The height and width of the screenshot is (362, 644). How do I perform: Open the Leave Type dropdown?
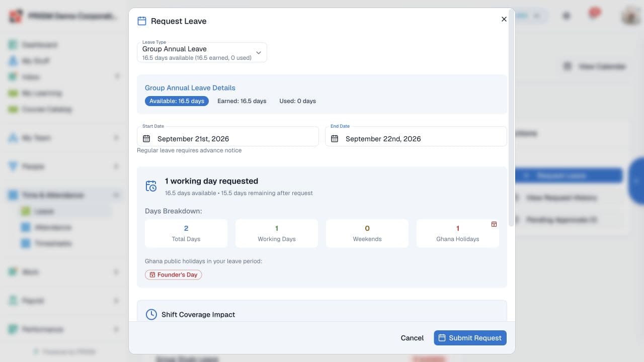pos(202,52)
